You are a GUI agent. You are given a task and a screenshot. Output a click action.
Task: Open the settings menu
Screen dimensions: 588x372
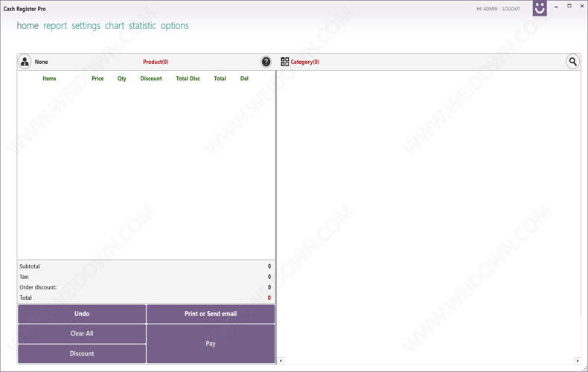[x=86, y=25]
